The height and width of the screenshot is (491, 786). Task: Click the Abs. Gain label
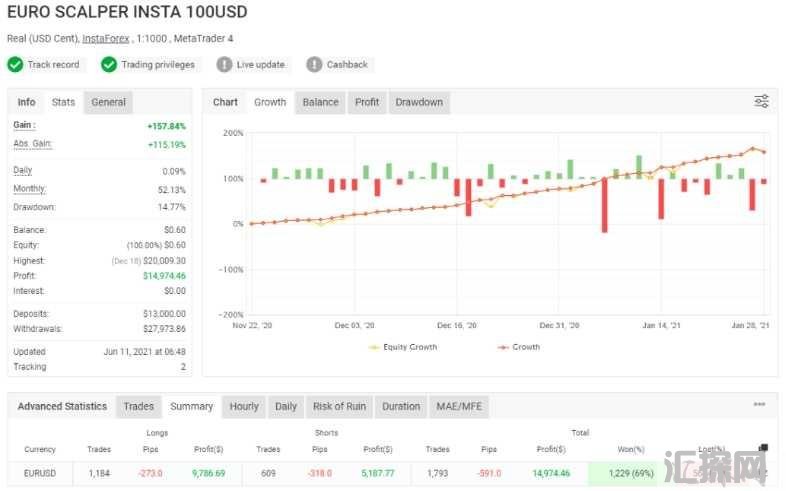point(32,144)
